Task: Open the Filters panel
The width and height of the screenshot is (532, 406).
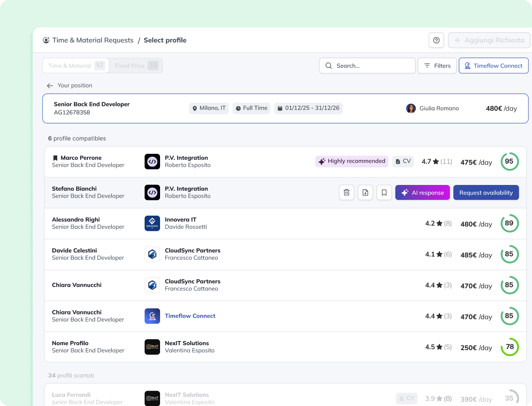Action: tap(437, 66)
